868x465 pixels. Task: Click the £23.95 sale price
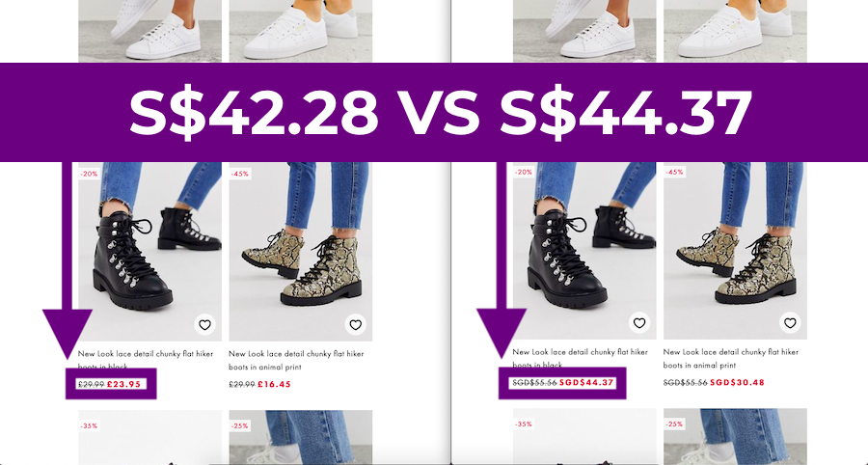124,384
